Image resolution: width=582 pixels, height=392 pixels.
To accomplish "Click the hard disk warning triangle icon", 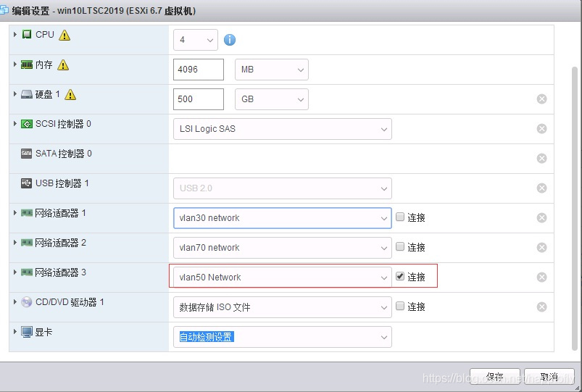I will [x=70, y=95].
